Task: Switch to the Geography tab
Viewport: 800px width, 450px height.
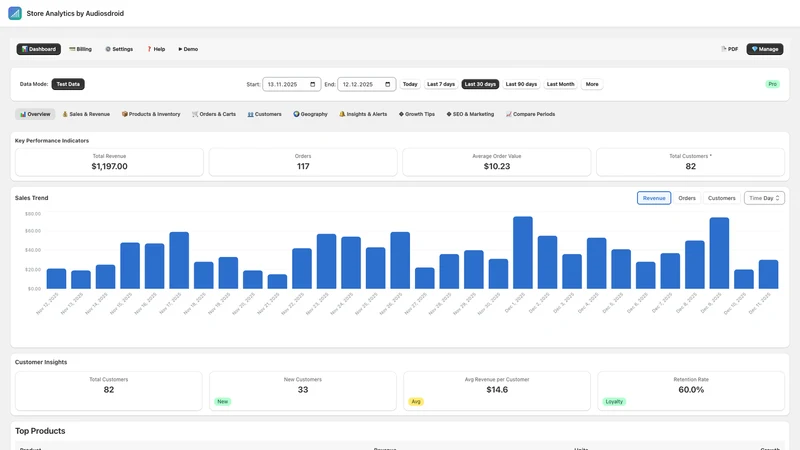Action: click(310, 114)
